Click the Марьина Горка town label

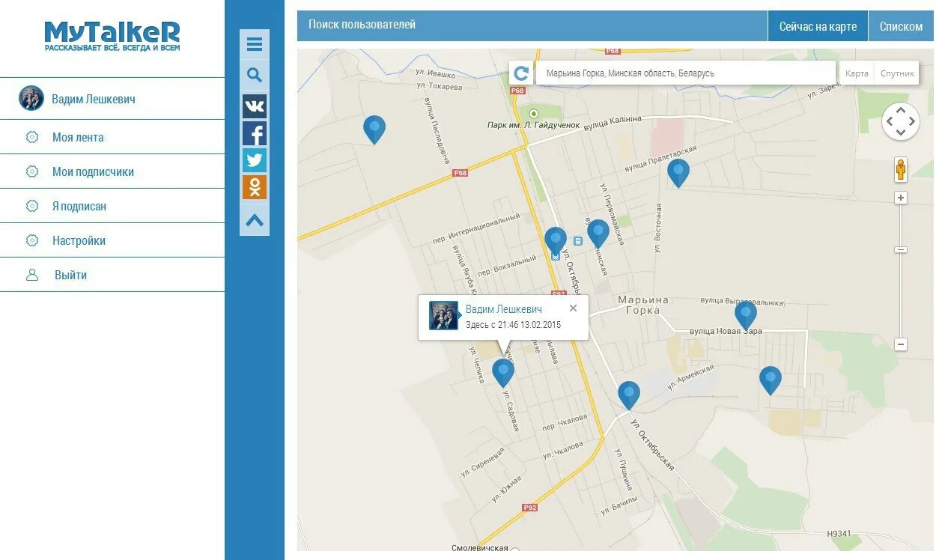[643, 305]
